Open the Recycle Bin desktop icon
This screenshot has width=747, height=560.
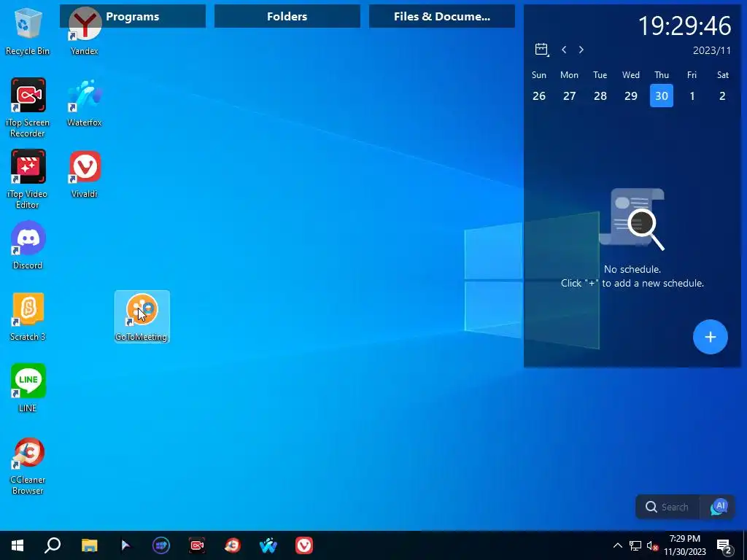click(27, 32)
